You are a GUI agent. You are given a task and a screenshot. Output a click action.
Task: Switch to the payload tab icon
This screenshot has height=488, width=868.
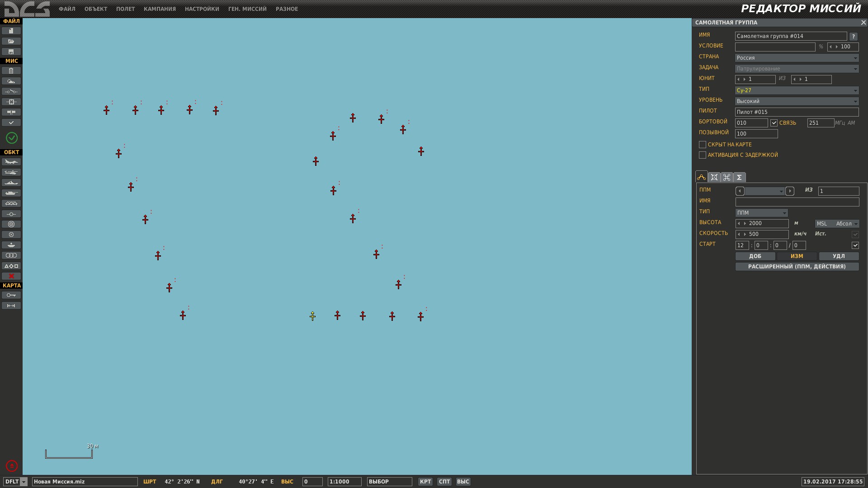[x=714, y=177]
